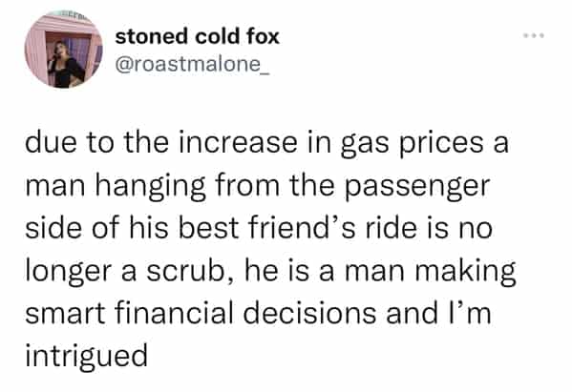Select the word "decisions" in the tweet

coord(309,313)
